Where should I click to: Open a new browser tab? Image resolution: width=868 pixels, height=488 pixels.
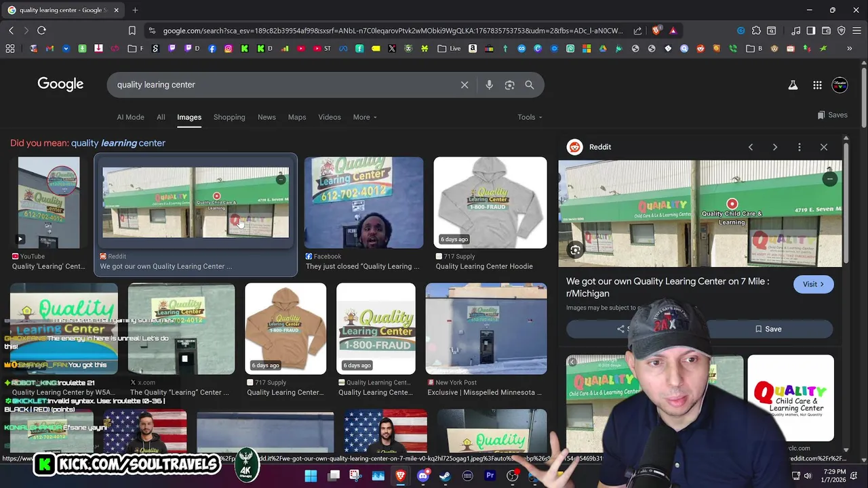point(135,10)
